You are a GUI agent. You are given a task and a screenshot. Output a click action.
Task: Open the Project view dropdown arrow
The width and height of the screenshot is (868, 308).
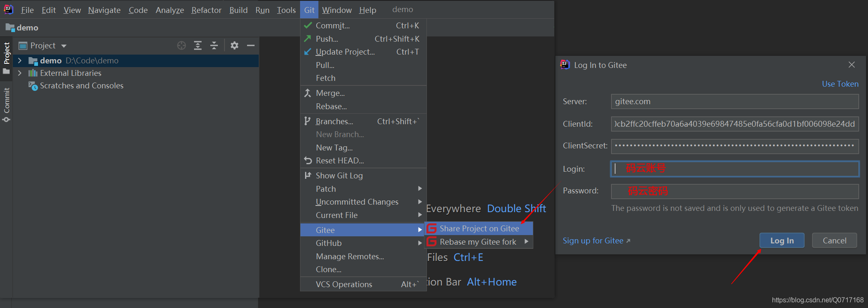pyautogui.click(x=64, y=46)
